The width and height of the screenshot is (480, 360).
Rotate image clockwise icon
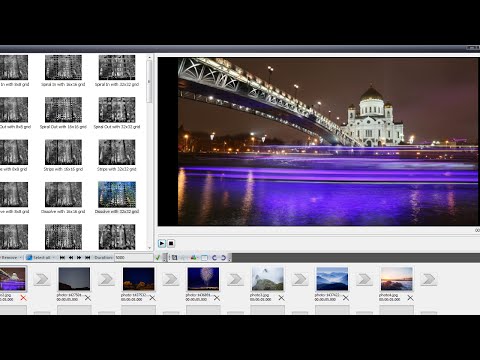(x=223, y=257)
